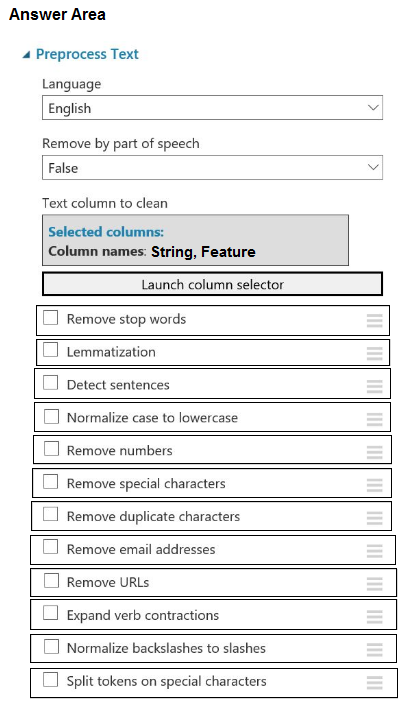Check Normalize backslashes to slashes

52,647
